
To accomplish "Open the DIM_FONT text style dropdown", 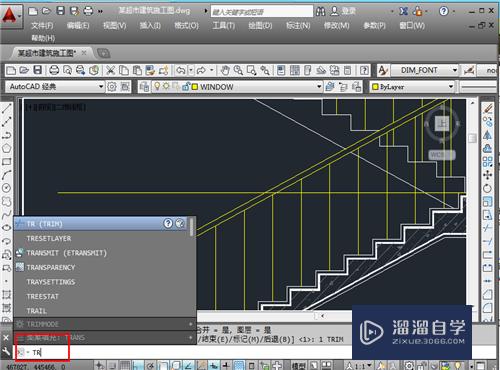I will [424, 70].
